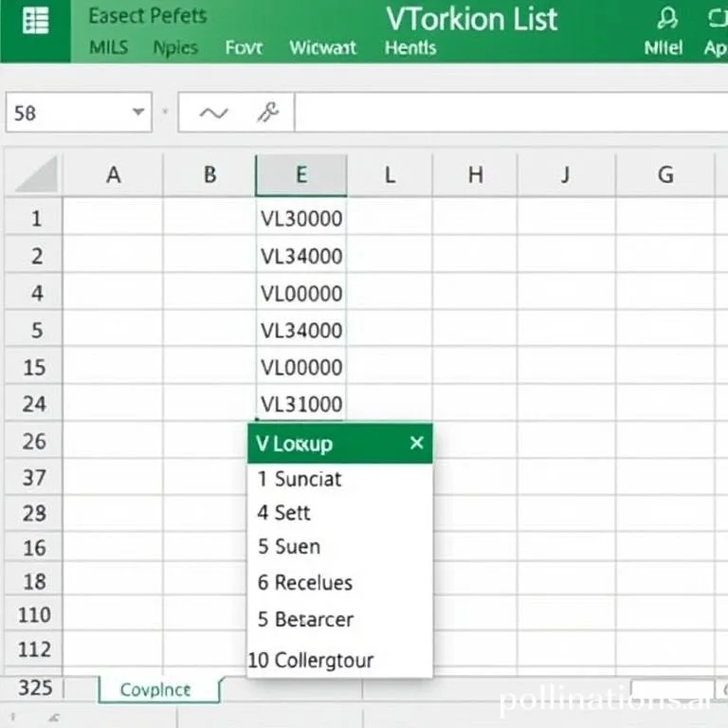The image size is (728, 728).
Task: Close the V Lookup popup
Action: click(x=416, y=443)
